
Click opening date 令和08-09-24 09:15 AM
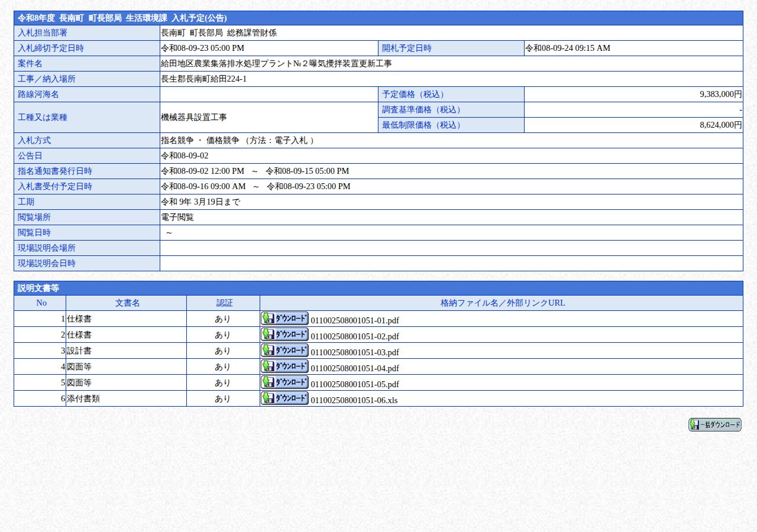[568, 48]
